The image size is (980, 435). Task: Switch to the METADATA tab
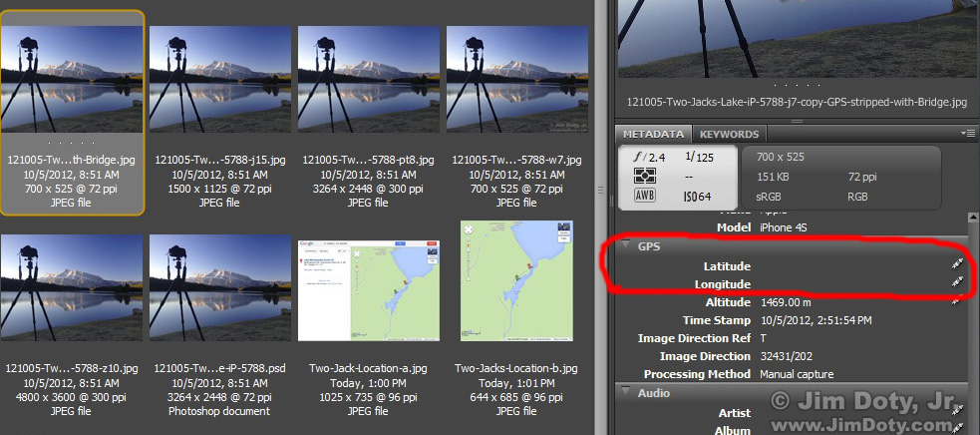[x=654, y=134]
